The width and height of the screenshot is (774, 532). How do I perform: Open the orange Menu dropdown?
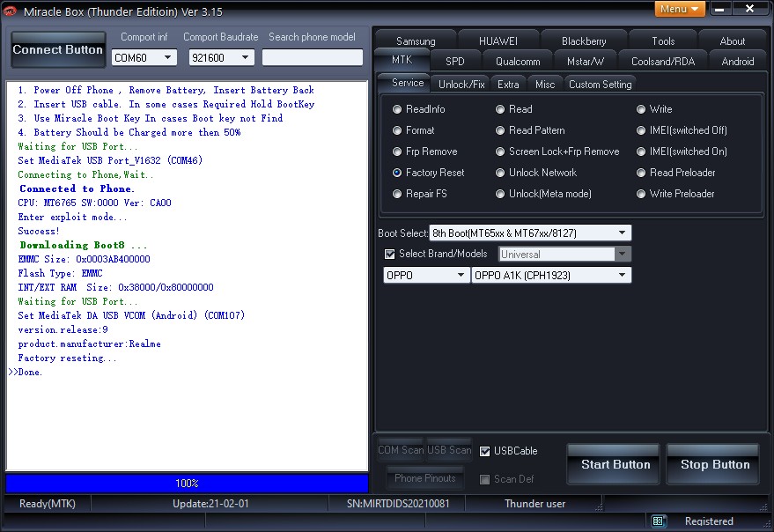click(x=680, y=9)
